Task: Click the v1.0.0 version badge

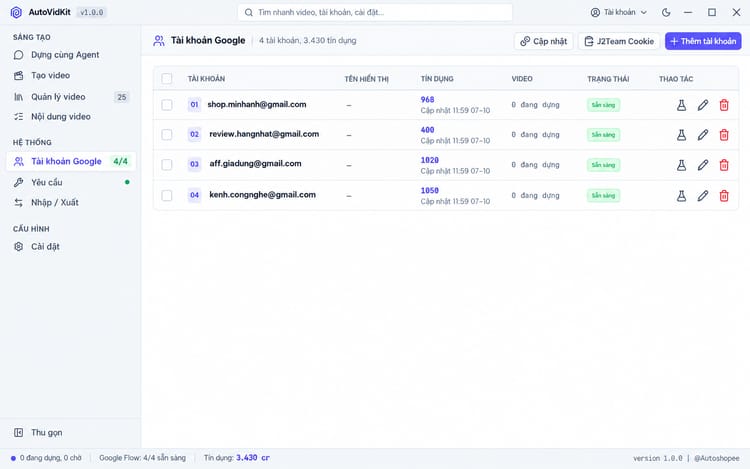Action: click(91, 12)
